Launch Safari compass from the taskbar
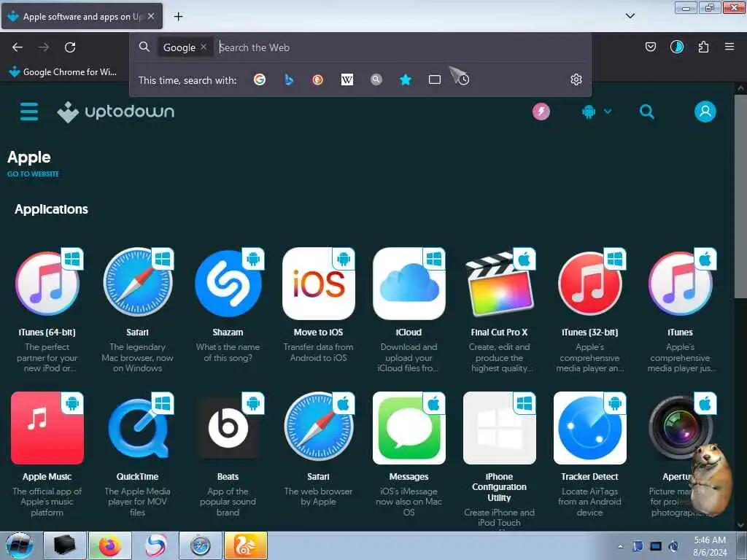The image size is (747, 560). [x=201, y=545]
